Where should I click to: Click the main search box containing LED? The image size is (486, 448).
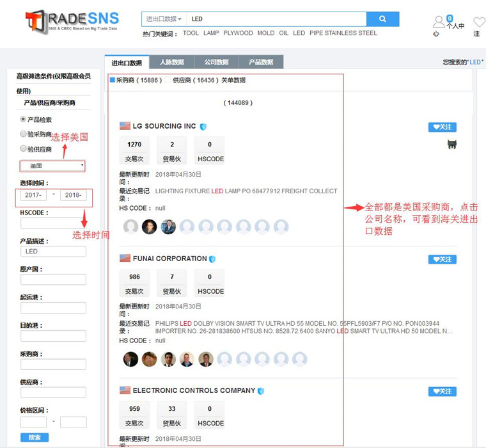pos(276,19)
